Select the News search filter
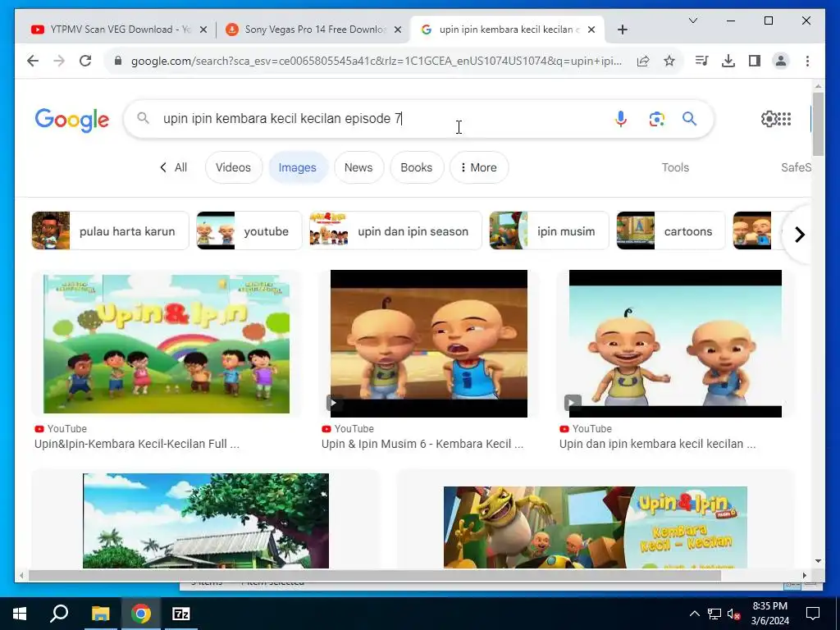The height and width of the screenshot is (630, 840). tap(358, 167)
